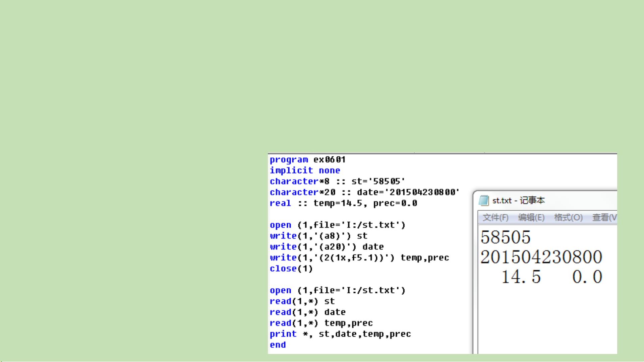Image resolution: width=644 pixels, height=362 pixels.
Task: Open the 文件(F) File menu
Action: [495, 218]
